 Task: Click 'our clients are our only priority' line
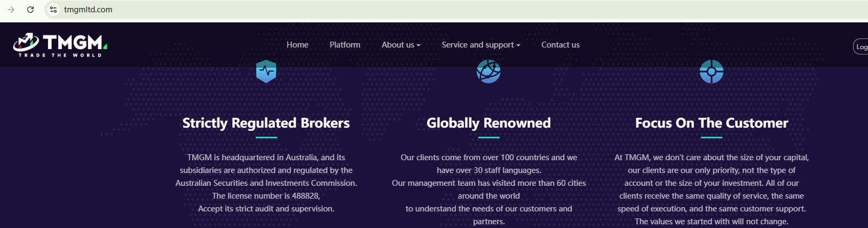[712, 170]
